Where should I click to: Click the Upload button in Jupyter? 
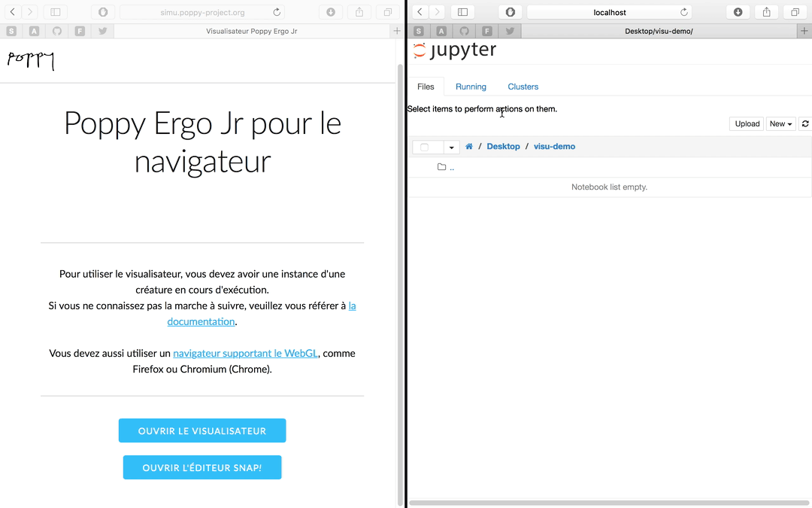coord(747,124)
